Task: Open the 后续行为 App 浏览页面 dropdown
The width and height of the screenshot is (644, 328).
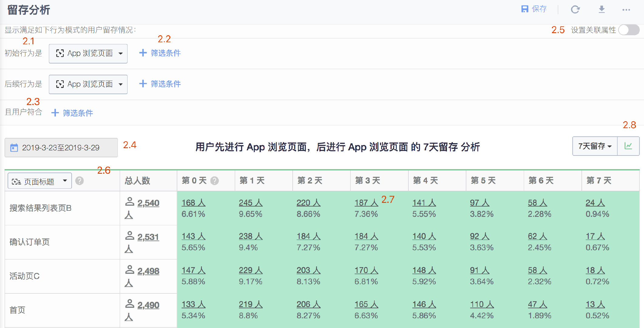Action: click(x=88, y=84)
